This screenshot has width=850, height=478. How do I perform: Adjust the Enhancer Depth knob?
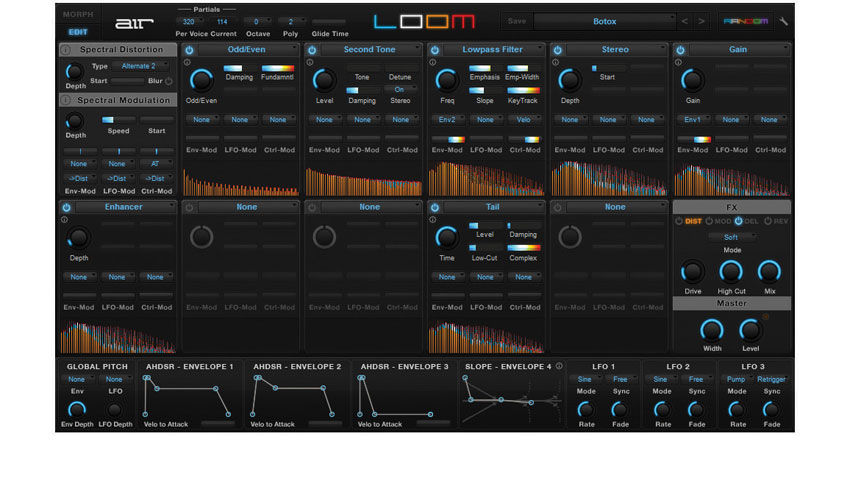(78, 238)
